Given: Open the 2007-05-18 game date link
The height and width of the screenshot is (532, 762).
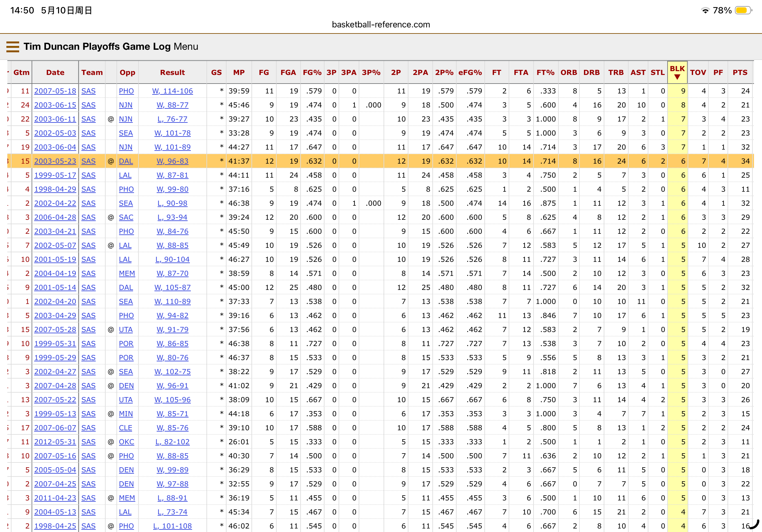Looking at the screenshot, I should click(55, 91).
